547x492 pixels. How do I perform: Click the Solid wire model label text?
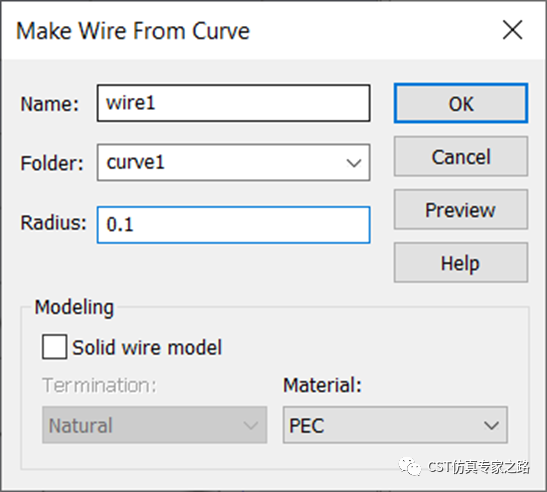coord(147,347)
